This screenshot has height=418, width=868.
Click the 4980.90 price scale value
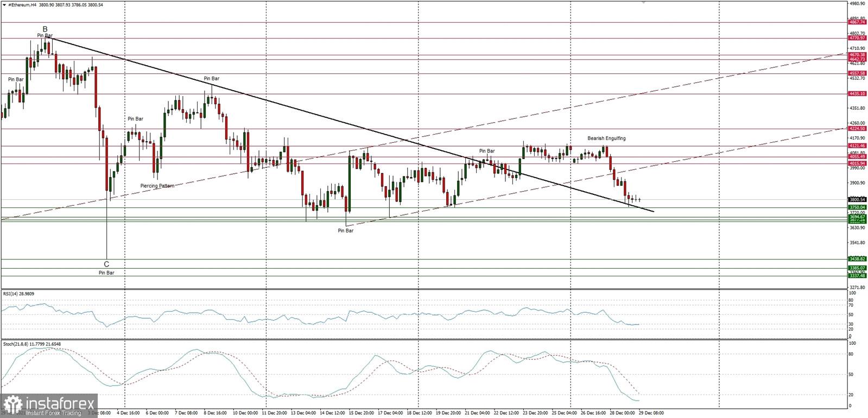(857, 3)
